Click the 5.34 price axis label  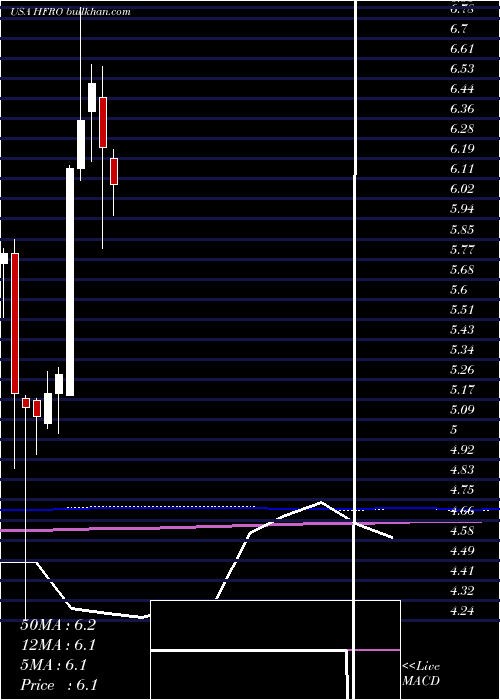point(462,349)
